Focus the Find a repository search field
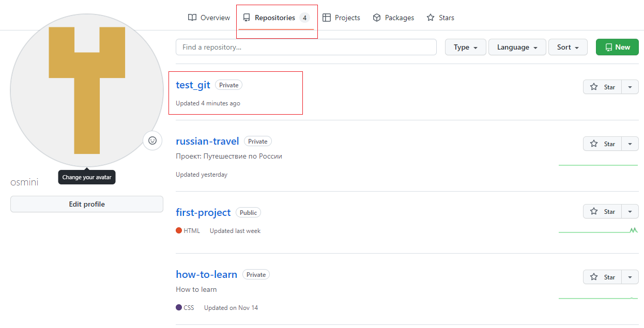Screen dimensions: 644x328 click(x=306, y=47)
